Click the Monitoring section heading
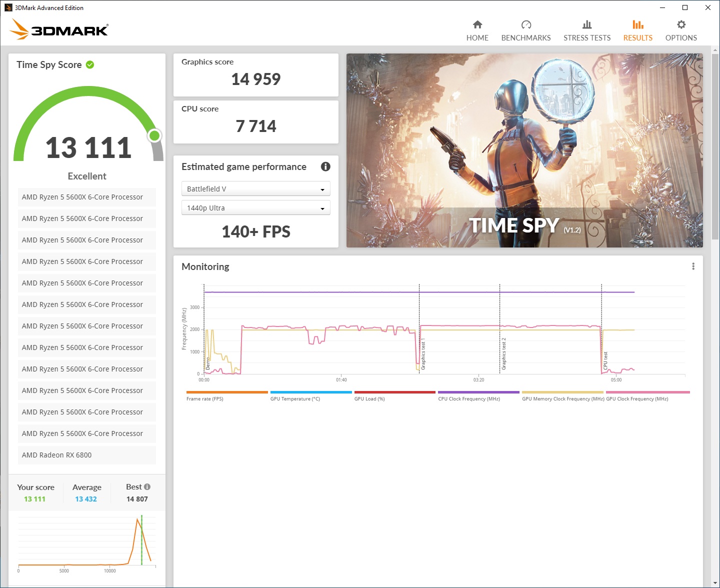 coord(205,266)
